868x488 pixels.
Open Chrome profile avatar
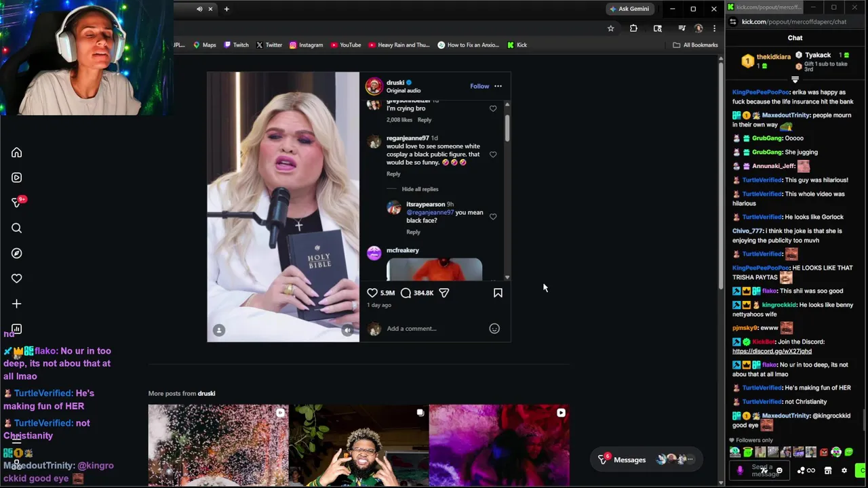pyautogui.click(x=698, y=28)
